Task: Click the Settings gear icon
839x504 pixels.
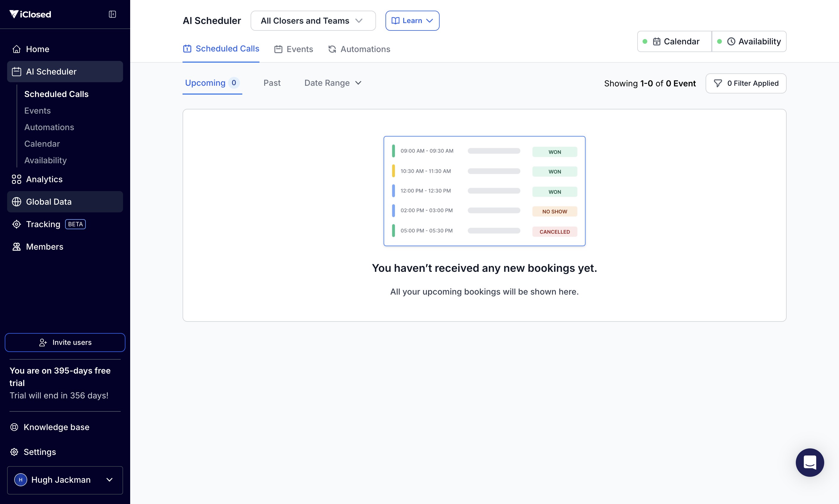Action: tap(14, 452)
